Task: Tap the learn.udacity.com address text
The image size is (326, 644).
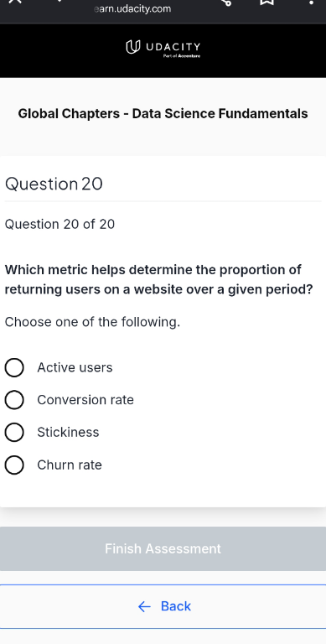Action: click(132, 8)
